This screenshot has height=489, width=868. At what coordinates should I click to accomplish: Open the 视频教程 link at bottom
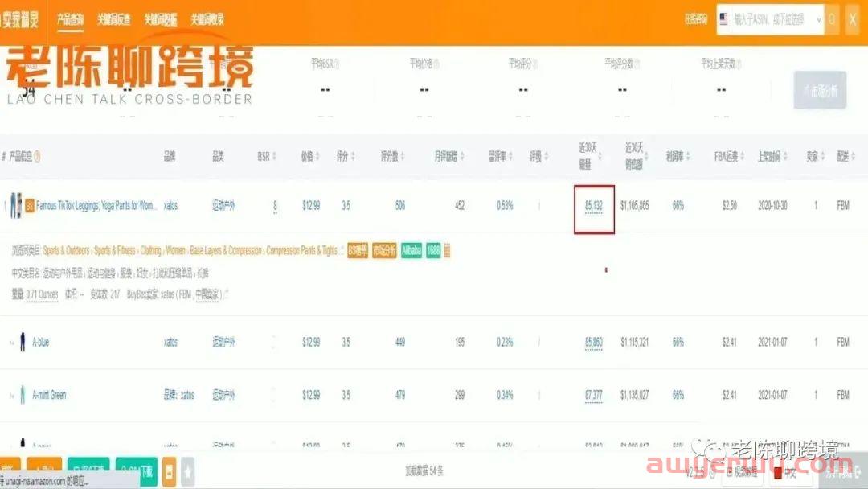point(742,472)
